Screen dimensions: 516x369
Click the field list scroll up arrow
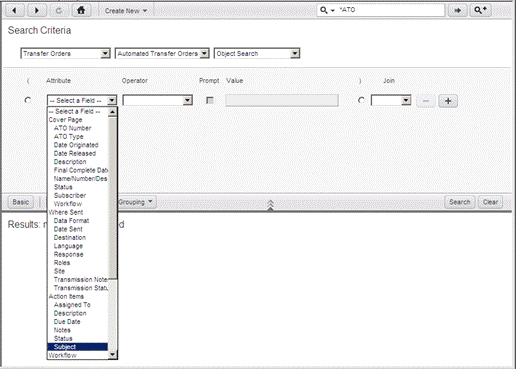(x=112, y=112)
